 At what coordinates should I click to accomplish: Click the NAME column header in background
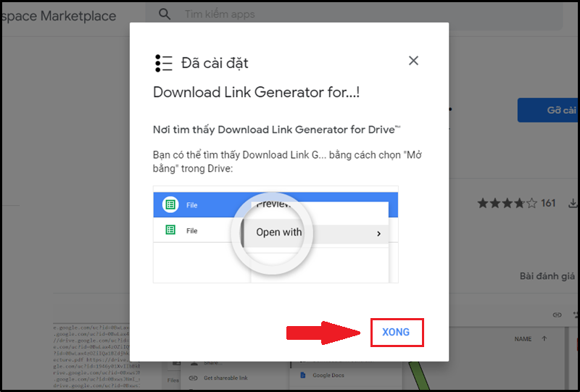(x=523, y=339)
